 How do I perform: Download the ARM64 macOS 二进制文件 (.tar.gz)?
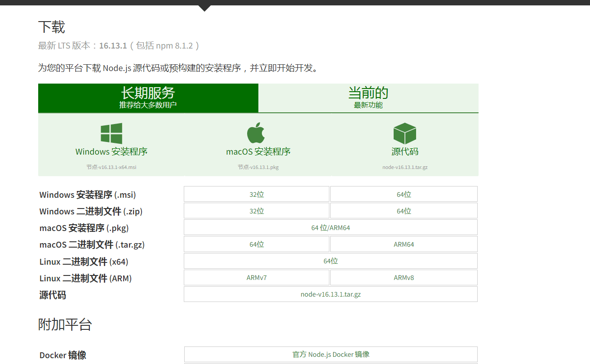coord(404,244)
